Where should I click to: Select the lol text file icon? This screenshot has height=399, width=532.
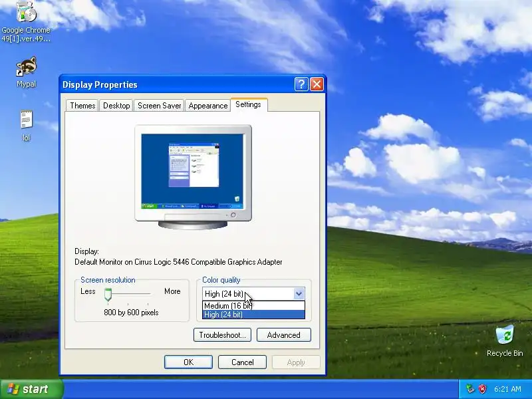26,125
